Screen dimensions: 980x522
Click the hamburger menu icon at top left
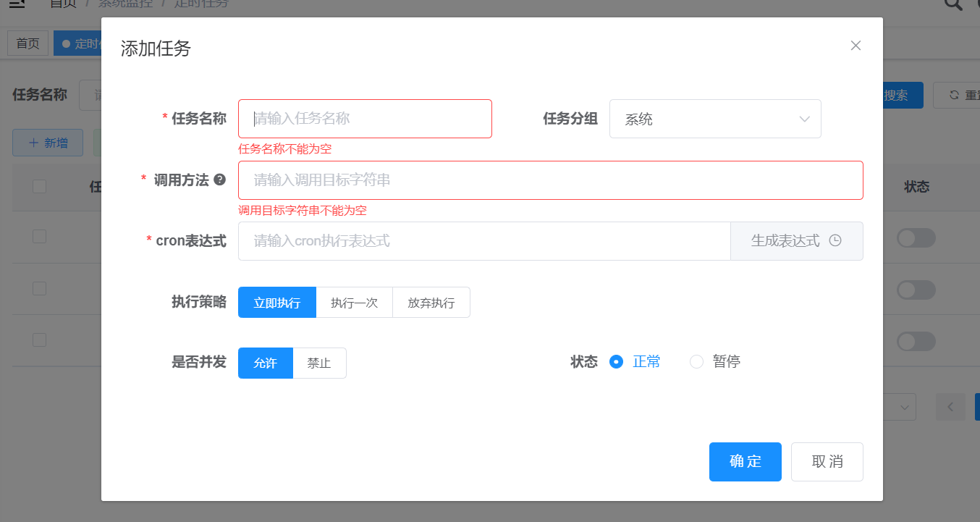17,4
